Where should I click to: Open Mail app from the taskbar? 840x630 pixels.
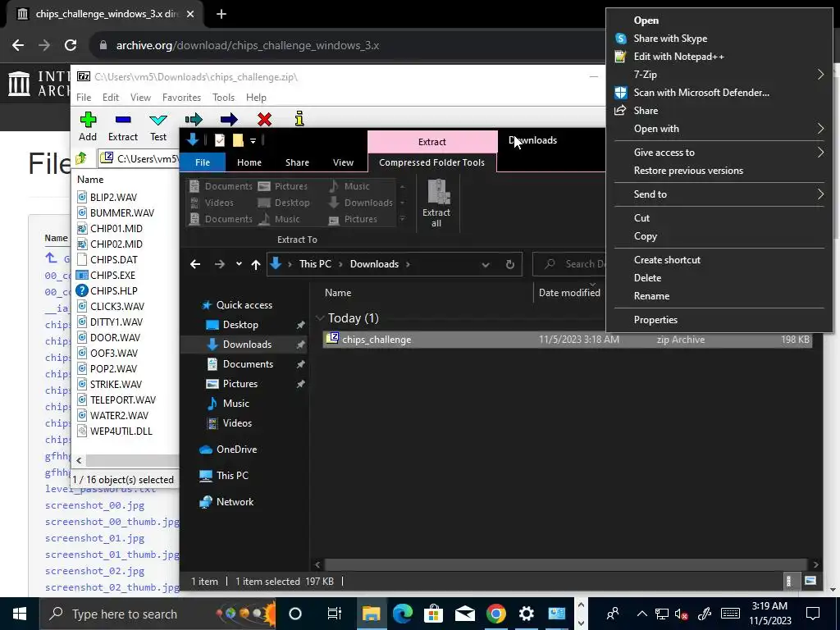pyautogui.click(x=465, y=614)
